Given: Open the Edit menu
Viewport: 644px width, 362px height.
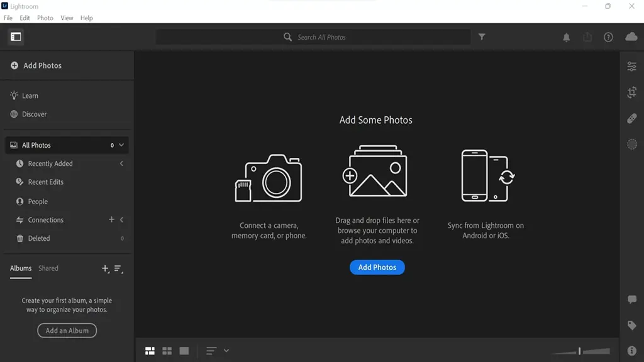Looking at the screenshot, I should click(25, 18).
